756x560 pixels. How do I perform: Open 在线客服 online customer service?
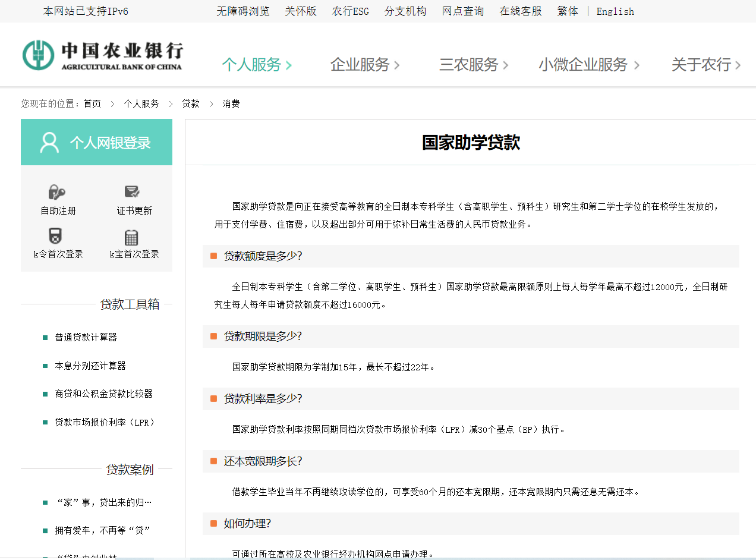click(x=521, y=11)
